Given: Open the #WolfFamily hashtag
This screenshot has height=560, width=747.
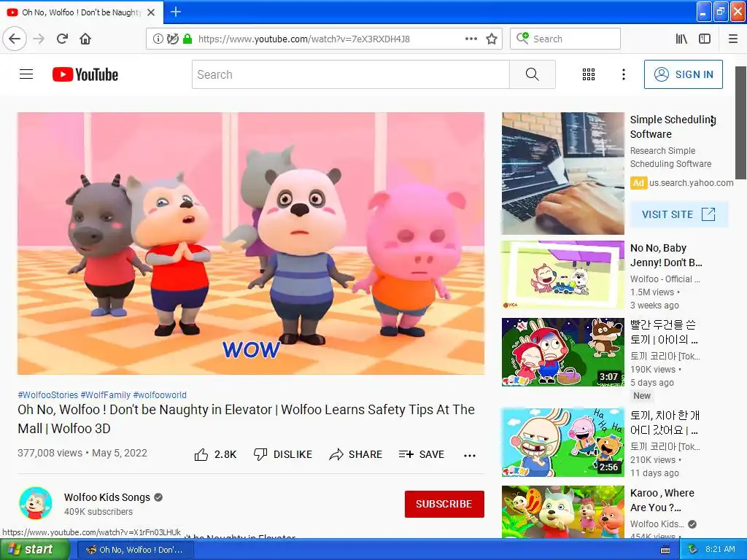Looking at the screenshot, I should point(105,394).
